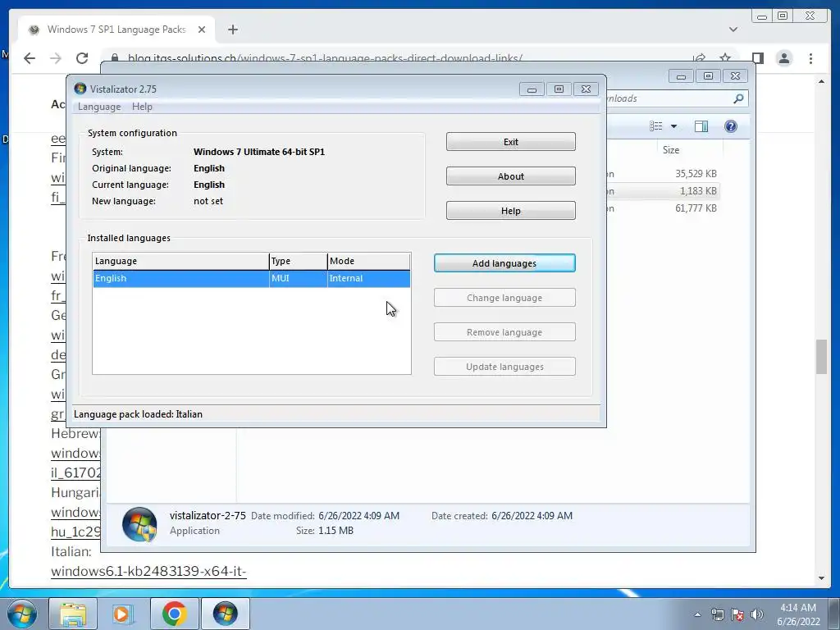Open Windows Explorer from the taskbar
Viewport: 840px width, 630px height.
73,614
